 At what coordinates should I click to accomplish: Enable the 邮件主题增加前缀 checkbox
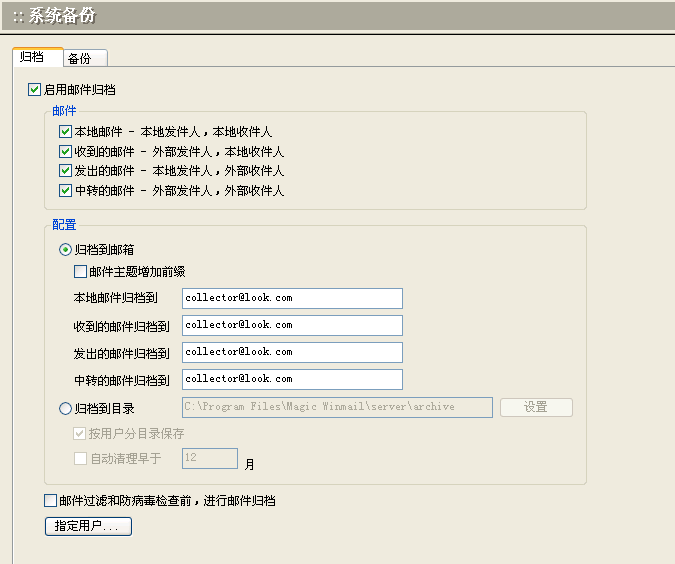point(81,271)
